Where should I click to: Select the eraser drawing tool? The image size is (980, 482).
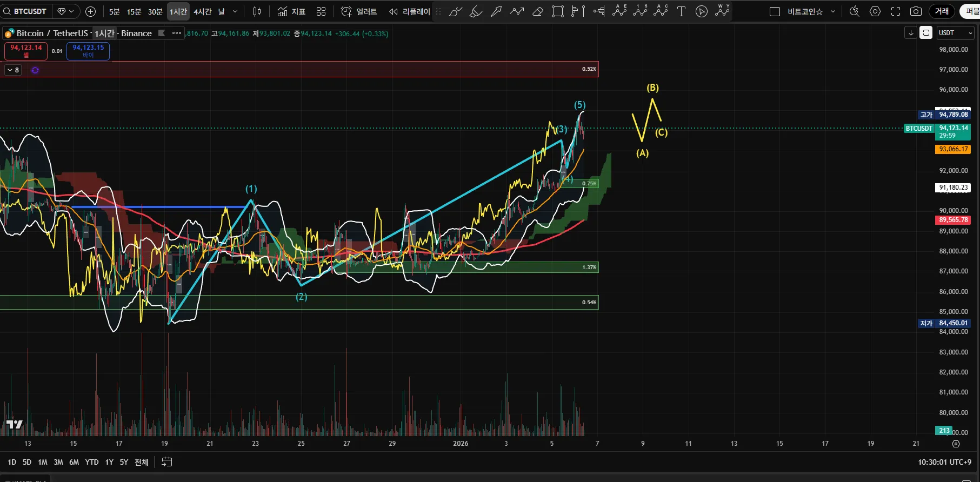click(537, 11)
